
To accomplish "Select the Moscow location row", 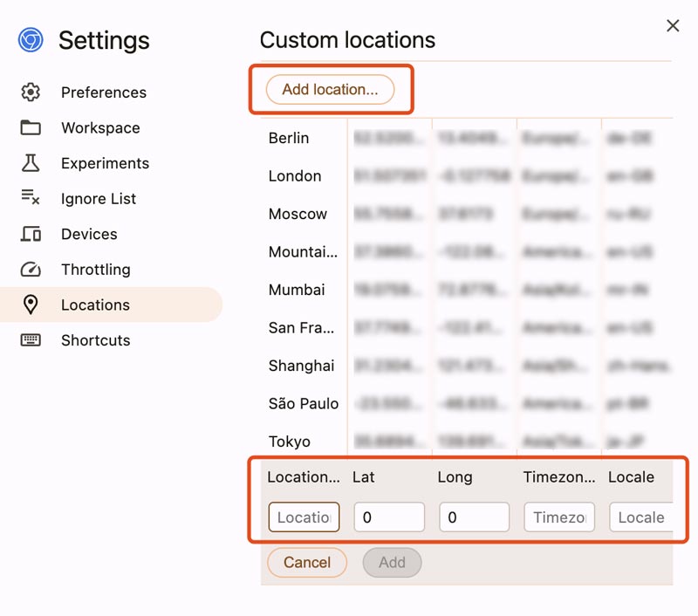I will 467,214.
